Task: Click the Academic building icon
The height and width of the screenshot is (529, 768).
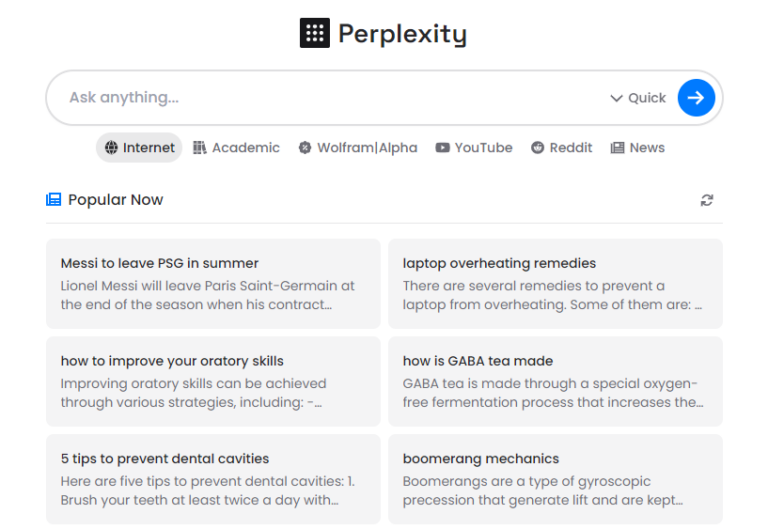Action: [200, 148]
